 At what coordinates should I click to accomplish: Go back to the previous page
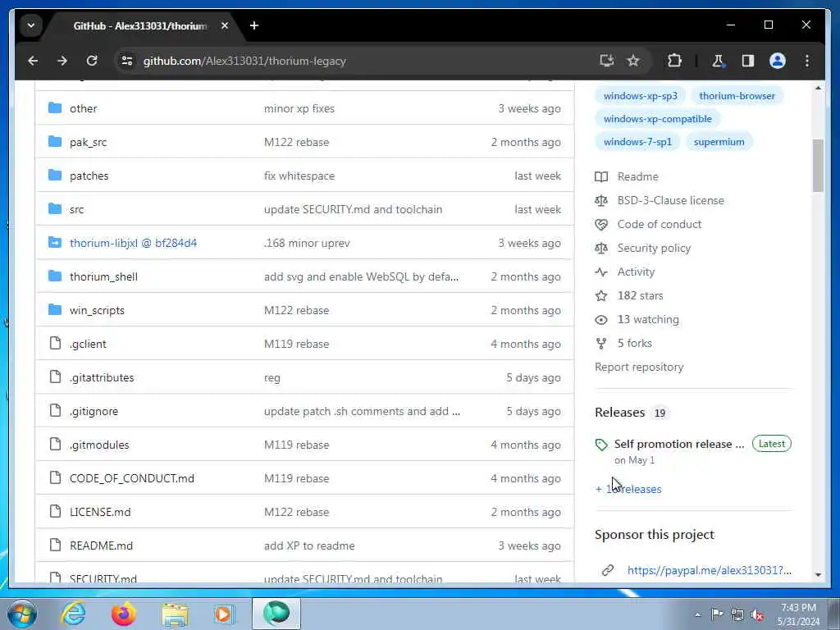click(33, 61)
